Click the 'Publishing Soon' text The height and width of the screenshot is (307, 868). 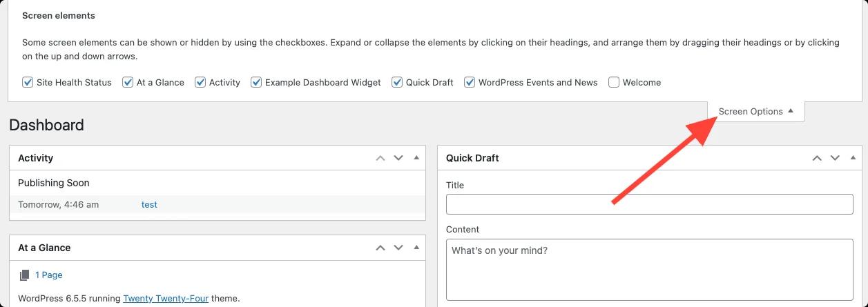coord(54,183)
